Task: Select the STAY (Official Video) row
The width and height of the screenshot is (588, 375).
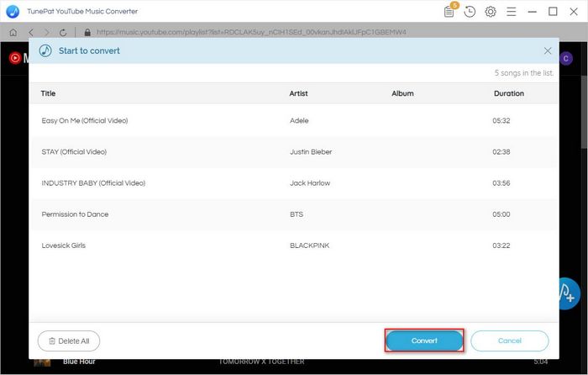Action: pos(294,151)
